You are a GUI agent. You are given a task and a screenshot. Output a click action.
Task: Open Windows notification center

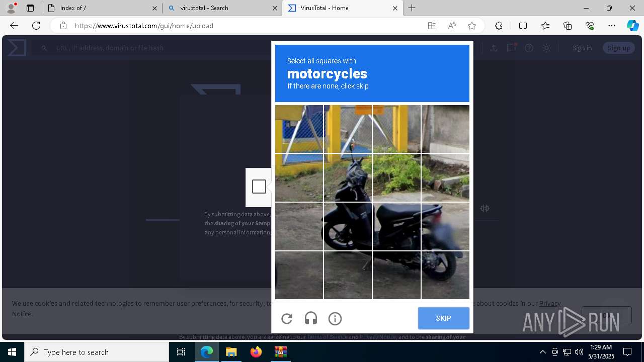click(627, 352)
